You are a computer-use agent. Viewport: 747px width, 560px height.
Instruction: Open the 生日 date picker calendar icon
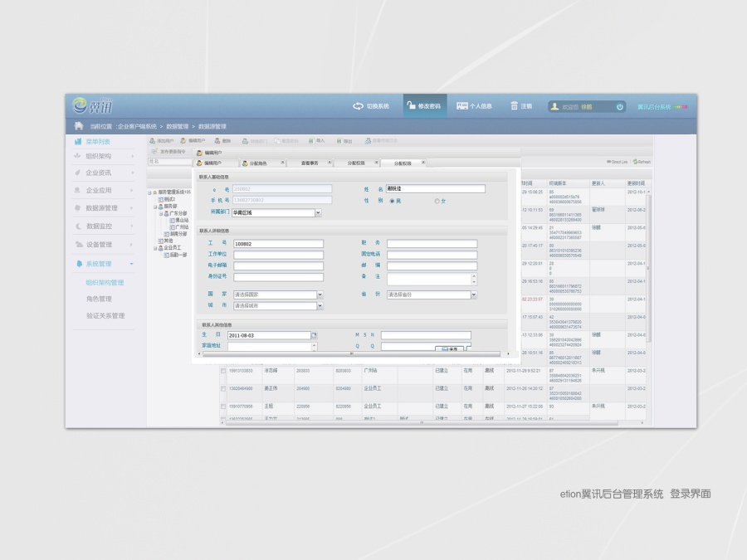pos(314,334)
